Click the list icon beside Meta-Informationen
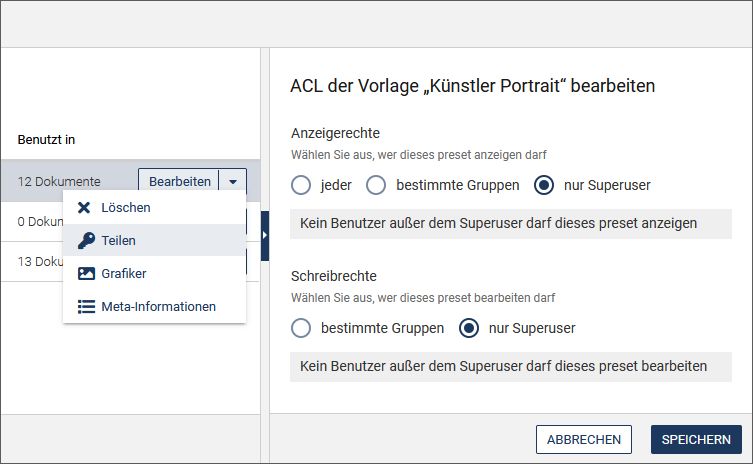 pyautogui.click(x=86, y=306)
